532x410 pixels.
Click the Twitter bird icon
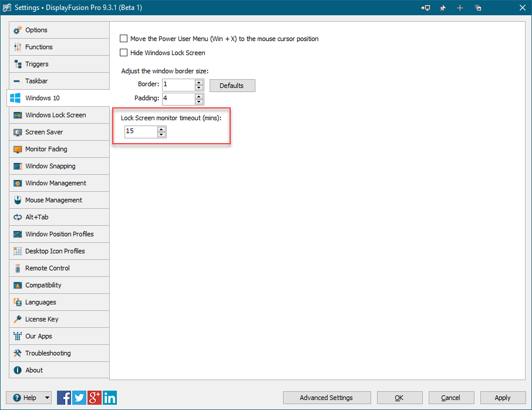pos(80,398)
